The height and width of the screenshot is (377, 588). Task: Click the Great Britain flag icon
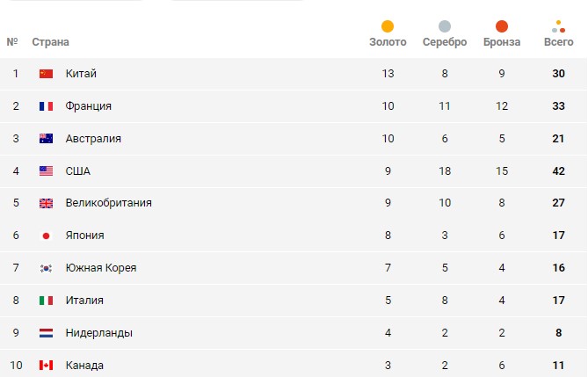click(x=47, y=203)
